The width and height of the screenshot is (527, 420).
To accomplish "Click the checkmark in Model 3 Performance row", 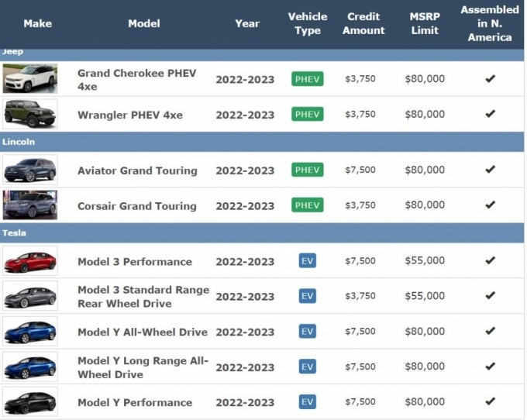I will click(x=490, y=260).
